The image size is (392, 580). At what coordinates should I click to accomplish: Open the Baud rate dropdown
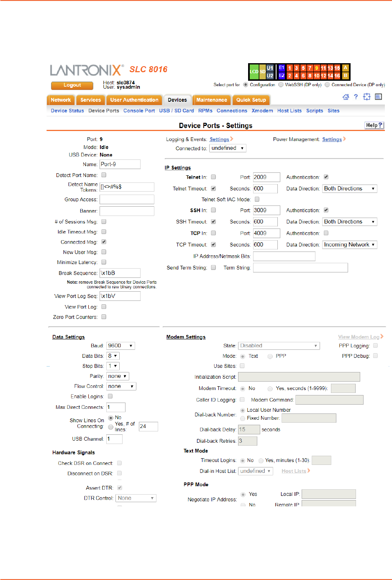[x=120, y=346]
